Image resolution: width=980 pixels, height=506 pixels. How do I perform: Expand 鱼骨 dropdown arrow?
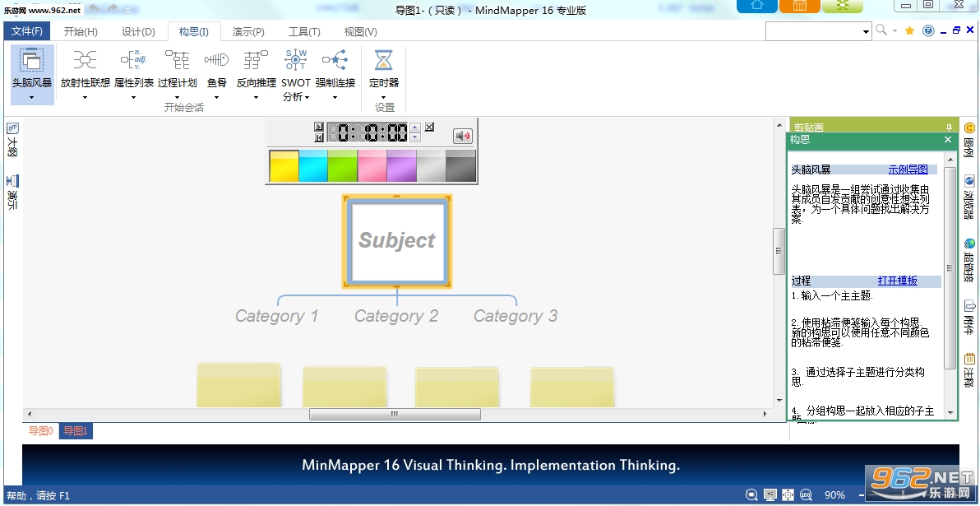pyautogui.click(x=217, y=97)
